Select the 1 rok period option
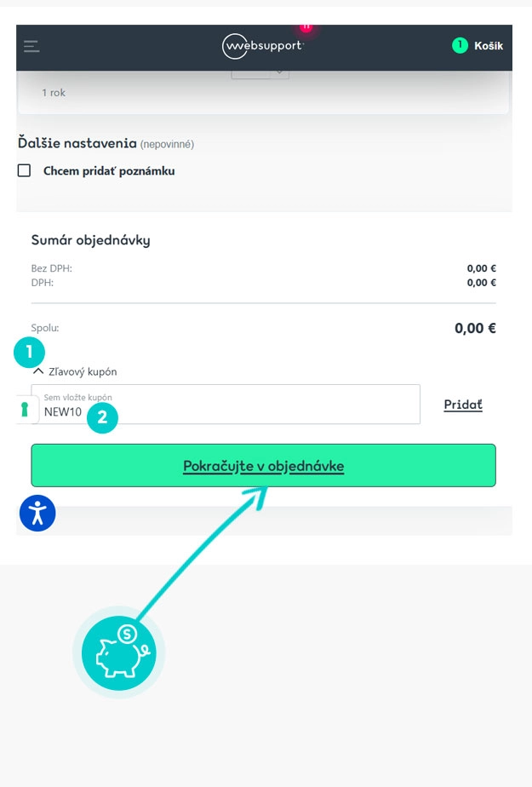The width and height of the screenshot is (532, 787). coord(54,92)
